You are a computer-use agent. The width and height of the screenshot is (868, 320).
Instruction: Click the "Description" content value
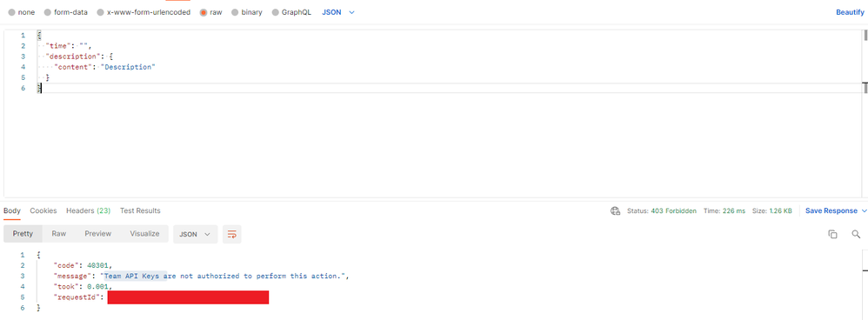click(128, 67)
